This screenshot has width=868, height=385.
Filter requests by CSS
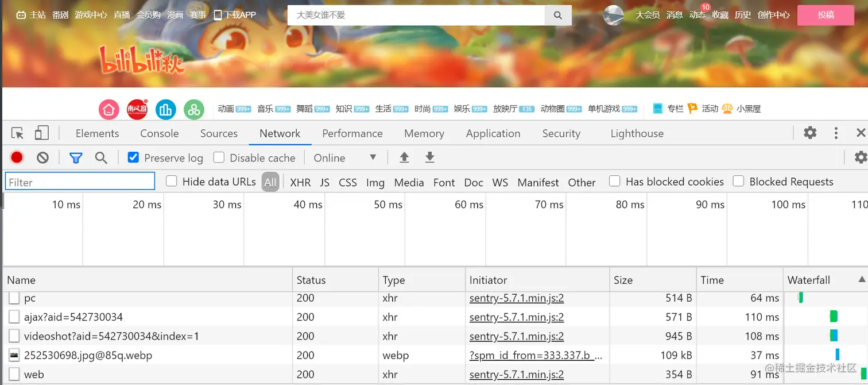pyautogui.click(x=348, y=182)
